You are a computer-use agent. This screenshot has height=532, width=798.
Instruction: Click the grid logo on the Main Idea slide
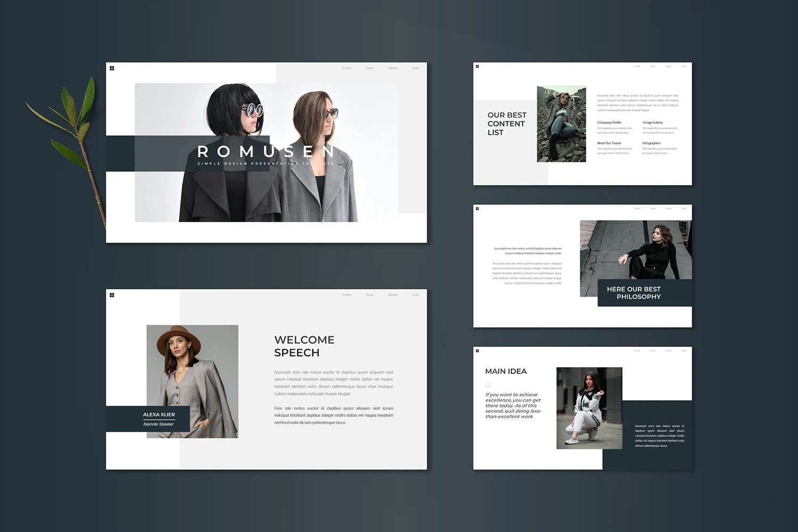coord(477,351)
